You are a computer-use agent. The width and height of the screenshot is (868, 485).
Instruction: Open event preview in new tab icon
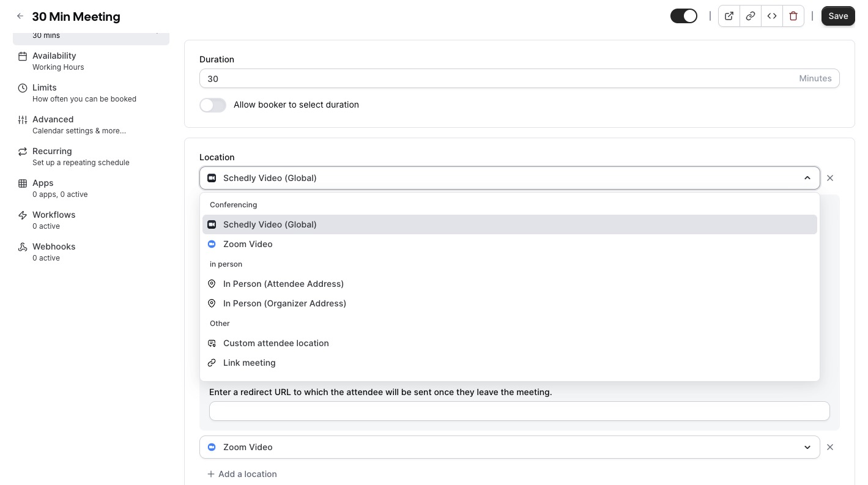[729, 17]
